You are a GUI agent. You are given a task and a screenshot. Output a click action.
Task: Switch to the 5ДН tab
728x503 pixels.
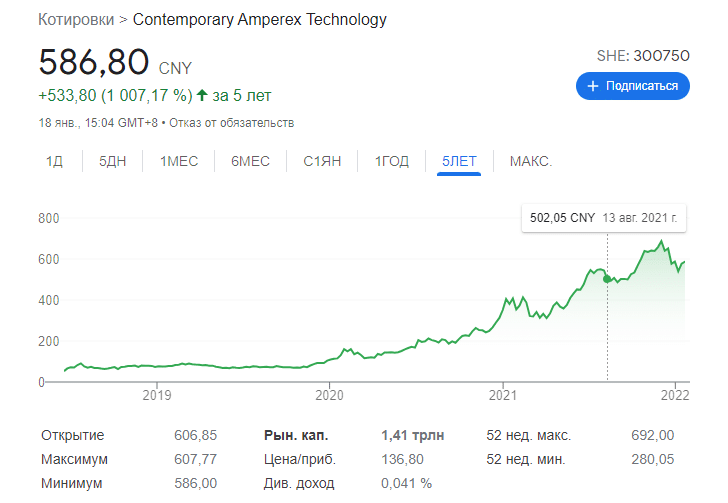tap(113, 161)
